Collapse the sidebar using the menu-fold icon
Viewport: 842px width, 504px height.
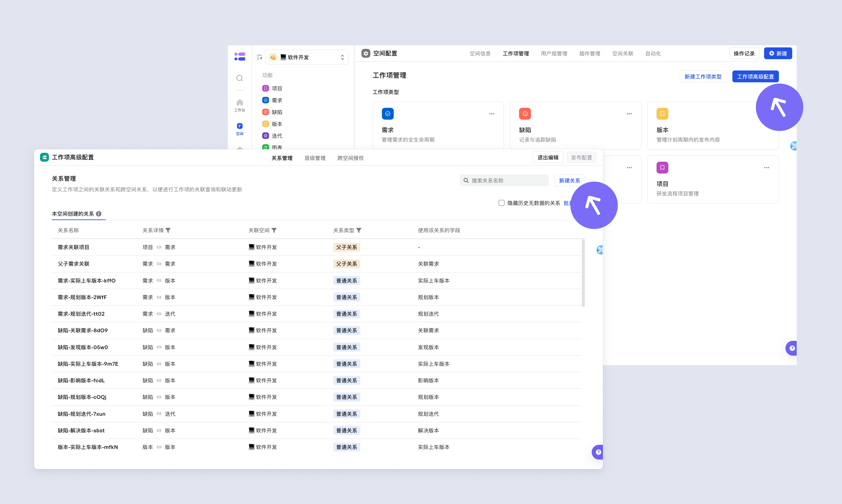(259, 57)
